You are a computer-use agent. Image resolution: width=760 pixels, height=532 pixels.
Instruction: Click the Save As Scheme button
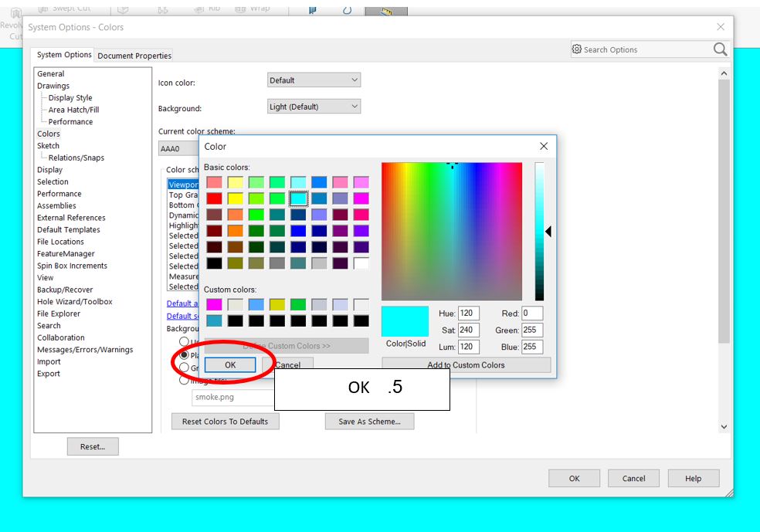[x=369, y=422]
